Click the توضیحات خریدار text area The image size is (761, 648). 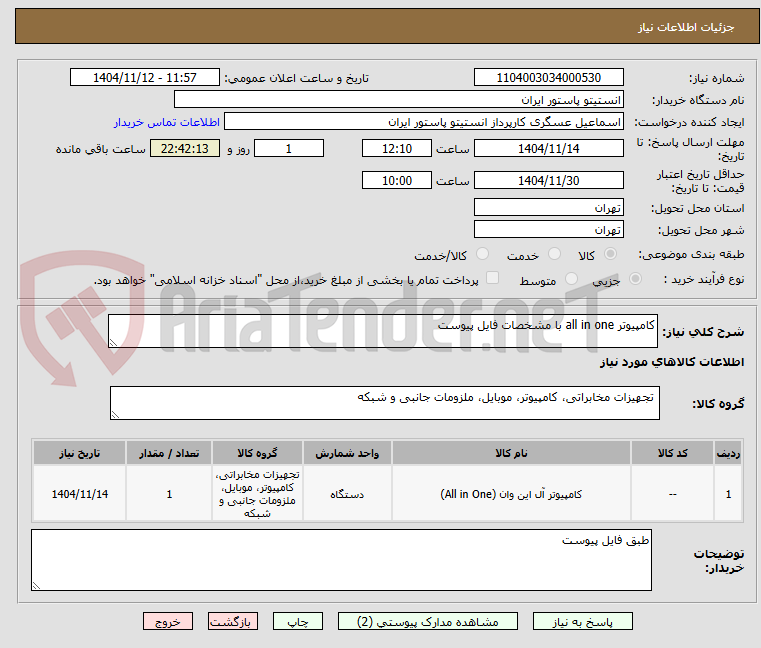click(341, 560)
